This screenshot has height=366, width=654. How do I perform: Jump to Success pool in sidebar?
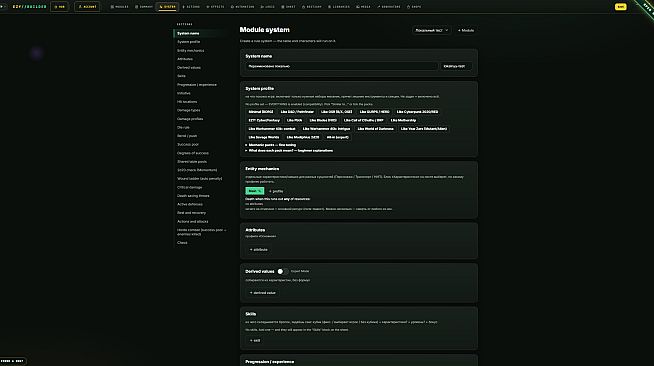tap(188, 144)
